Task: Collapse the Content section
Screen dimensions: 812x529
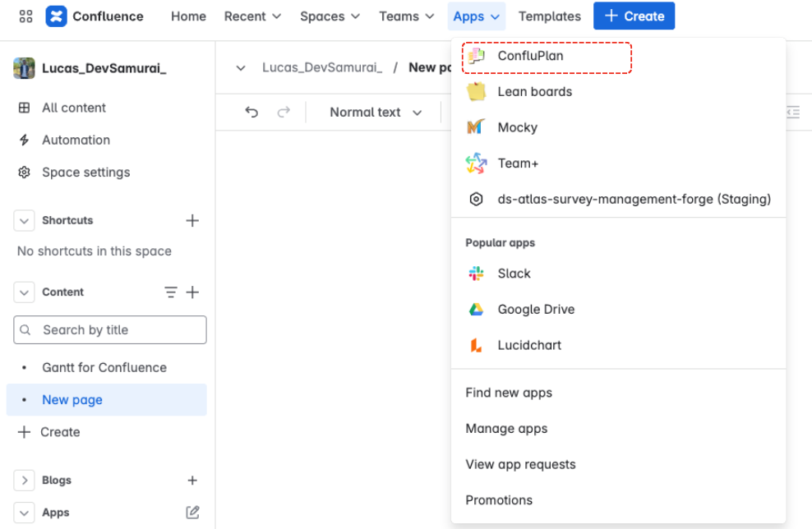Action: [x=24, y=292]
